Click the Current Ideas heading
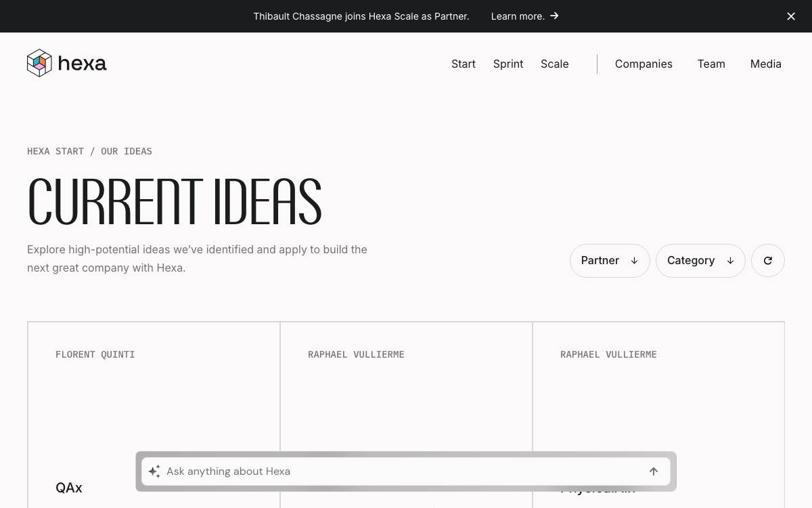812x508 pixels. tap(175, 201)
